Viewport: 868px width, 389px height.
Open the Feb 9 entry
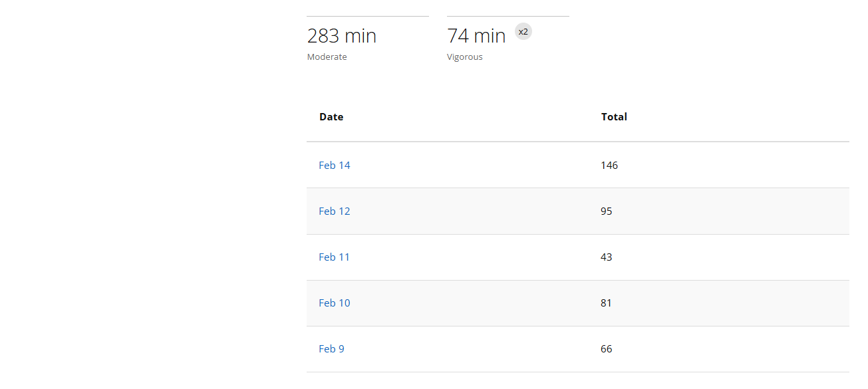[332, 349]
